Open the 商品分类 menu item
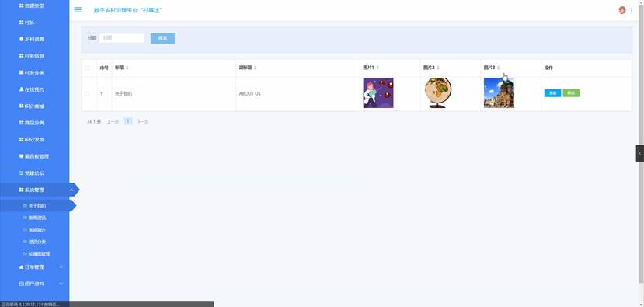This screenshot has width=644, height=307. (34, 123)
